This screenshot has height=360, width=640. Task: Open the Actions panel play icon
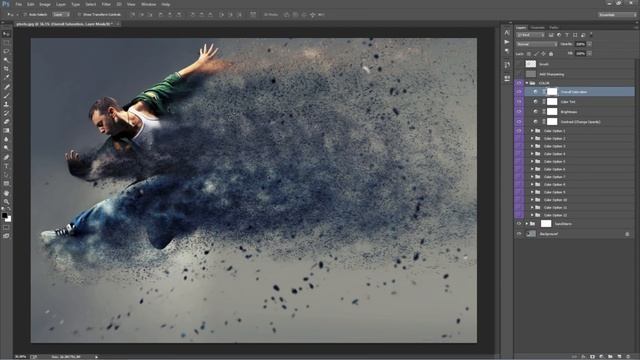(x=507, y=42)
